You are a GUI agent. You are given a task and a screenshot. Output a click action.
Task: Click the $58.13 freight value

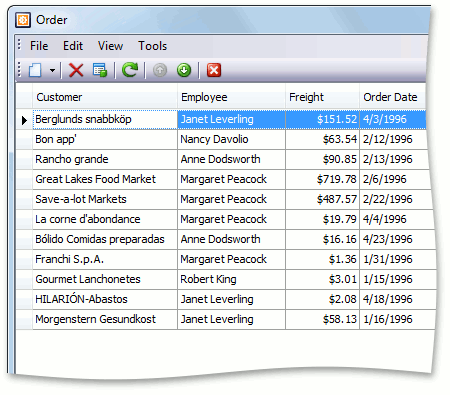point(340,319)
